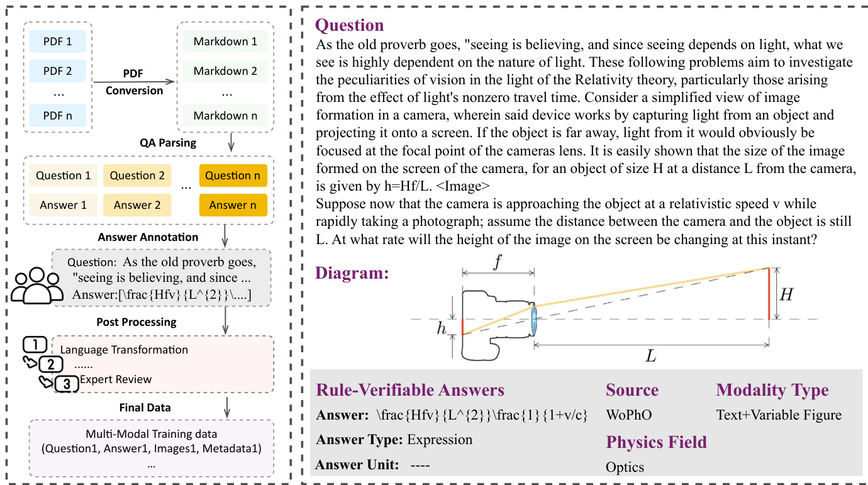Click the Text+Variable Figure modality label
The image size is (868, 485).
(779, 415)
